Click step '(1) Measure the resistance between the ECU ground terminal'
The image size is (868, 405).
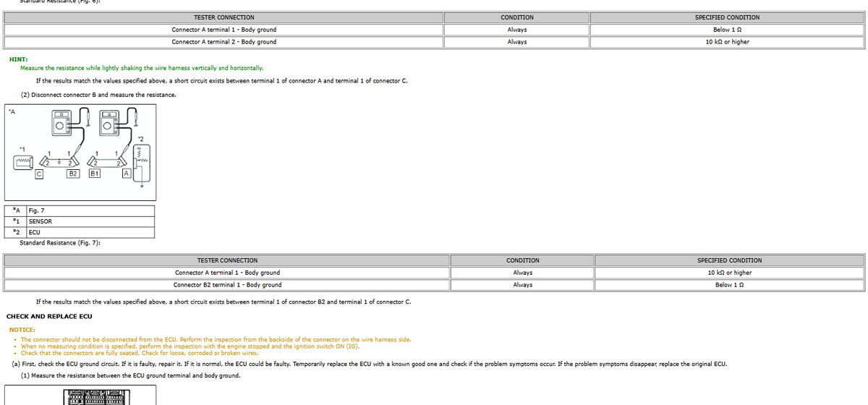[x=131, y=375]
